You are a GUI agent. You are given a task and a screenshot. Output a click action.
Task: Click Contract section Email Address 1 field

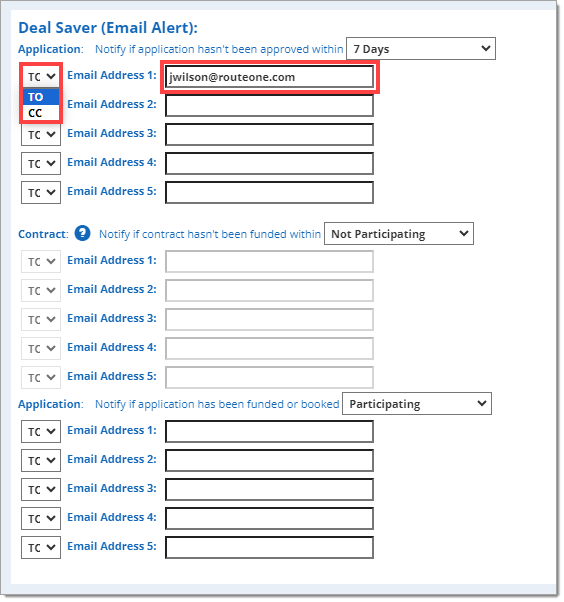(270, 261)
